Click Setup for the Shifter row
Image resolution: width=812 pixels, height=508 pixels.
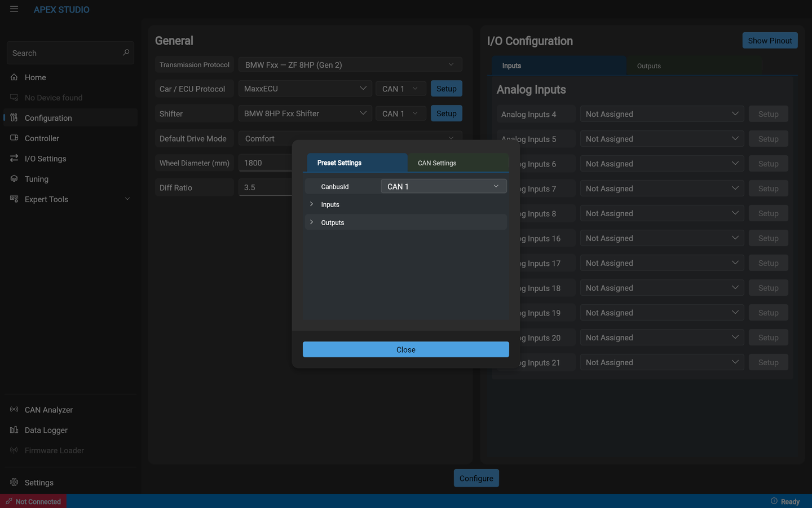447,113
